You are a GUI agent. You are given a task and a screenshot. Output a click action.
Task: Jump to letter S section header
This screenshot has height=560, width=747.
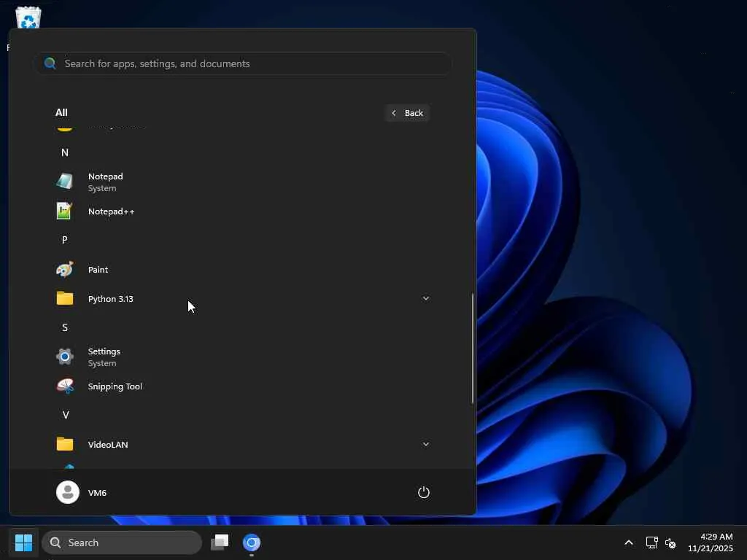click(x=65, y=327)
